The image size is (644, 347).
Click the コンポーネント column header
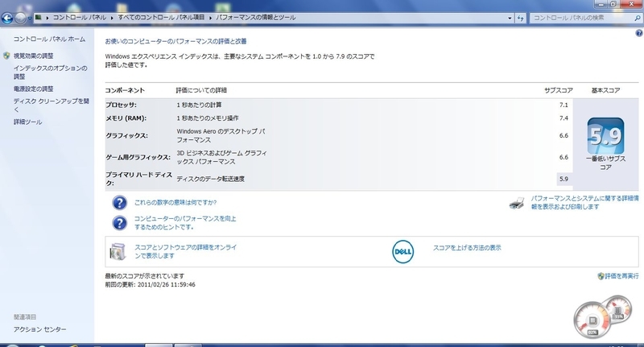click(x=125, y=90)
